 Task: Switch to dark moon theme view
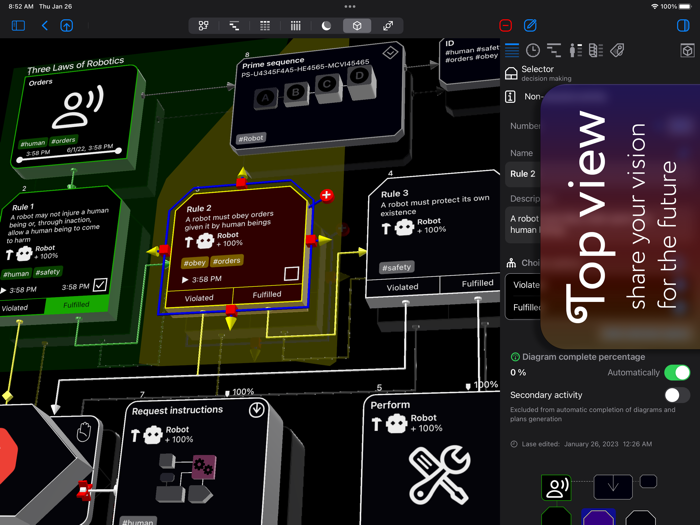pyautogui.click(x=326, y=25)
